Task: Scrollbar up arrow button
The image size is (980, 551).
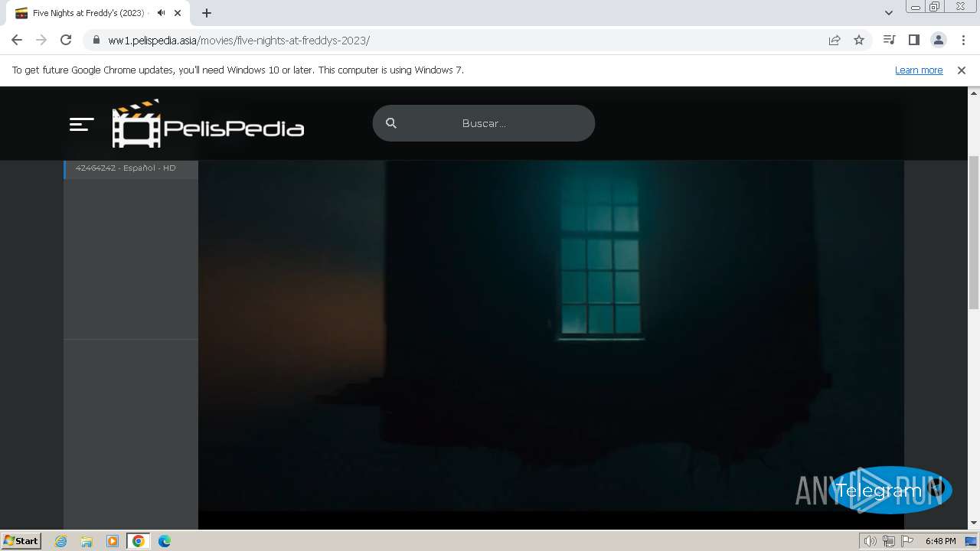Action: (x=974, y=93)
